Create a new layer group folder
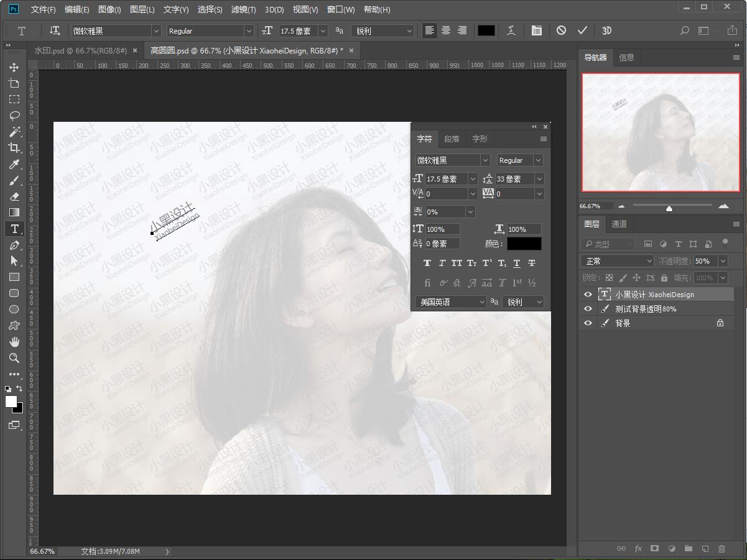The width and height of the screenshot is (747, 560). coord(688,548)
